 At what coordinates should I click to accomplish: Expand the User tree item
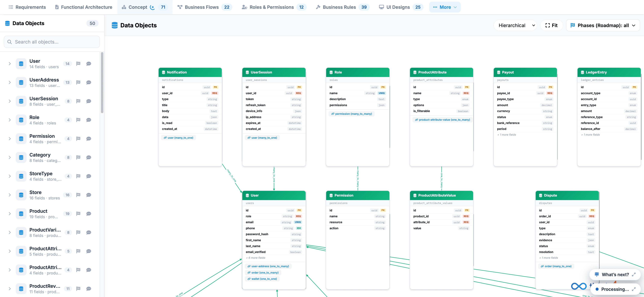[x=10, y=64]
